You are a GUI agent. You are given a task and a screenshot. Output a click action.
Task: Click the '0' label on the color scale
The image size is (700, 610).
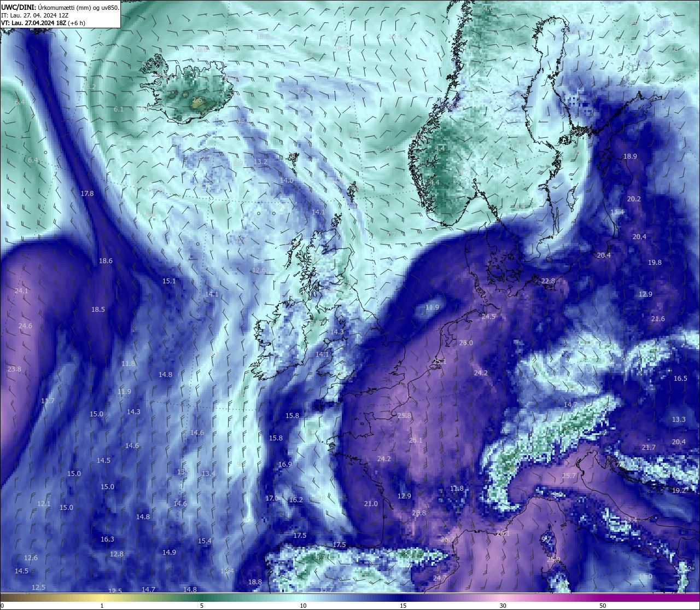click(2, 605)
